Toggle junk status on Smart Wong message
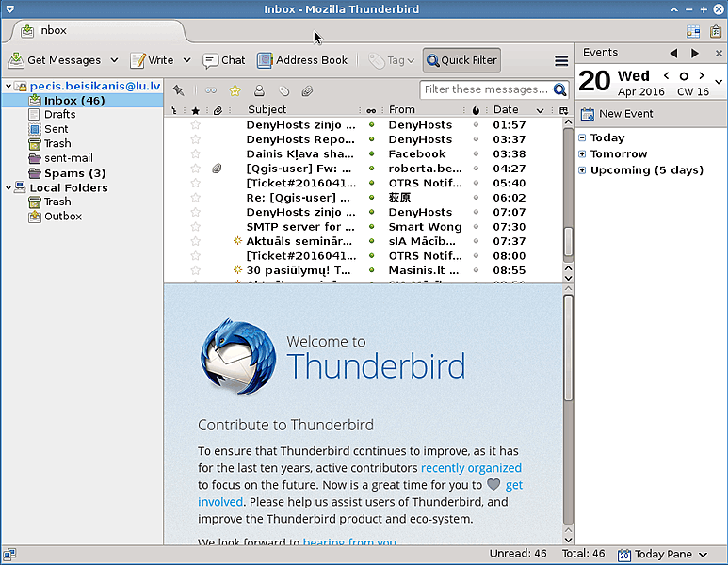This screenshot has width=728, height=565. (476, 227)
